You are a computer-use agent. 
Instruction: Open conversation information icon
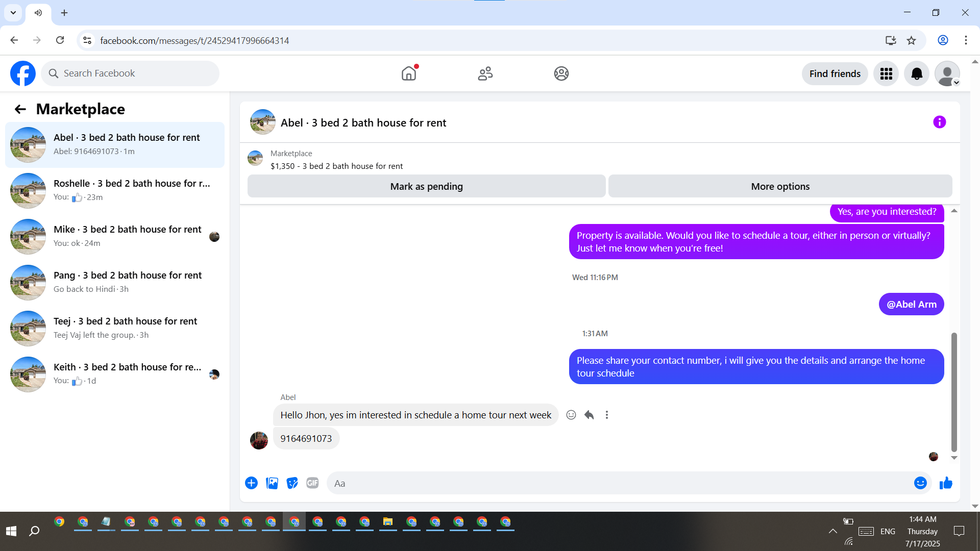(939, 122)
